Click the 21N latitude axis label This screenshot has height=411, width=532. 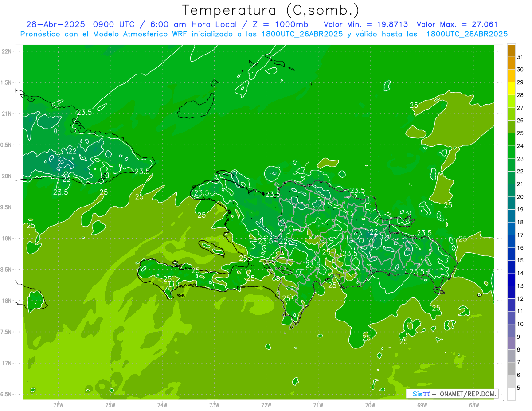[7, 114]
